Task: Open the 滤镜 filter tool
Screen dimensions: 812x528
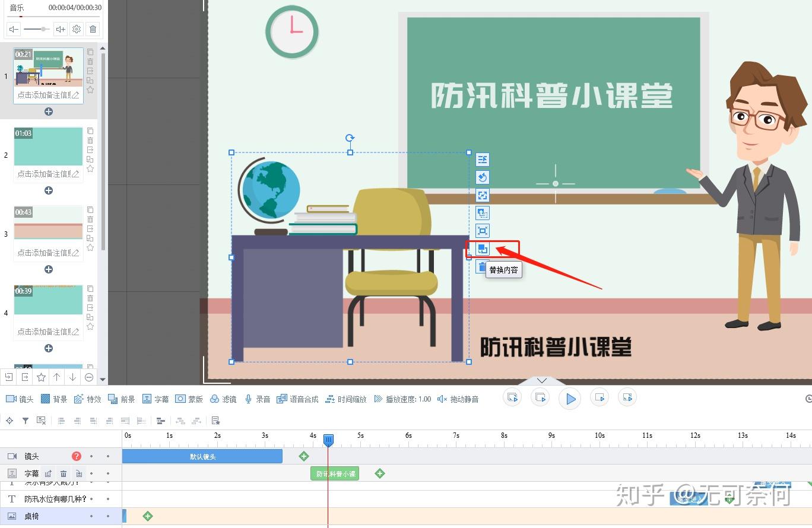Action: [223, 399]
